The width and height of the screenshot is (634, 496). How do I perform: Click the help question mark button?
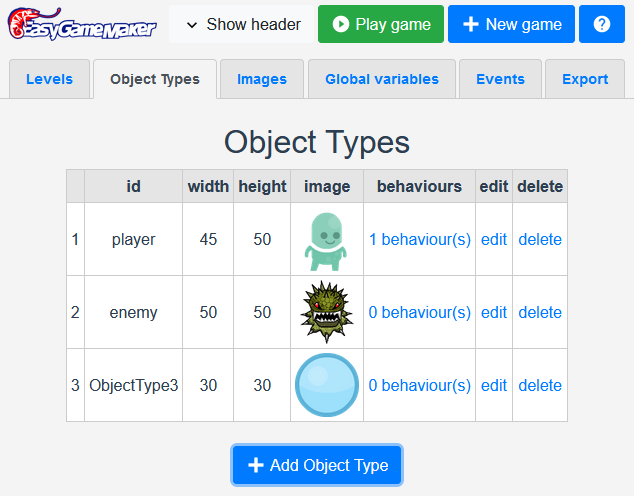pos(601,24)
